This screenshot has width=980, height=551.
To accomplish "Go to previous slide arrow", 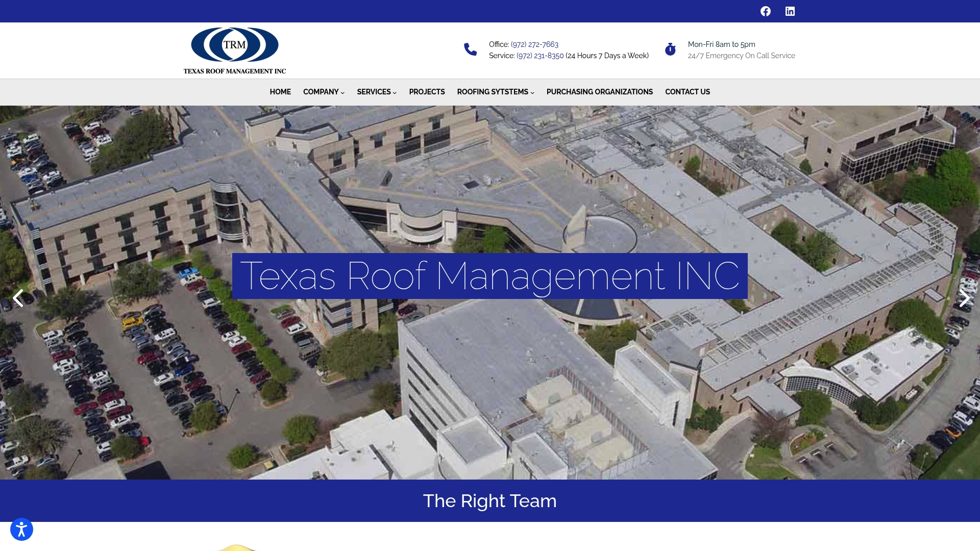I will (x=18, y=298).
